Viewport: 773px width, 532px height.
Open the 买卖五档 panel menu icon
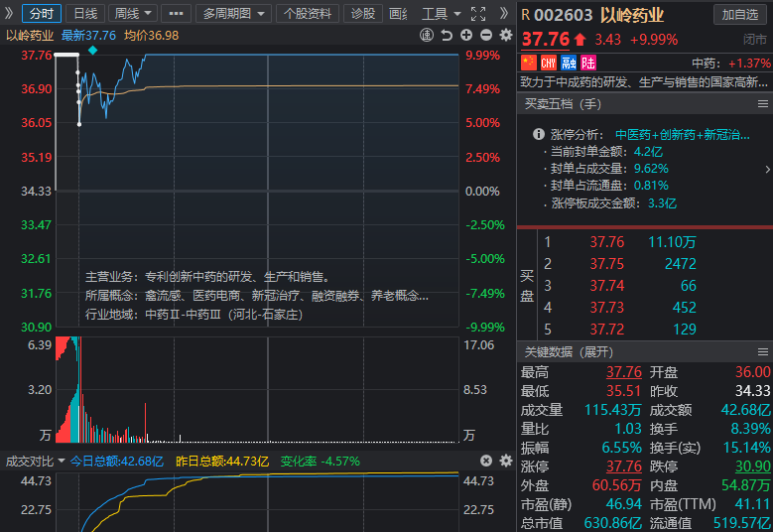(x=763, y=104)
